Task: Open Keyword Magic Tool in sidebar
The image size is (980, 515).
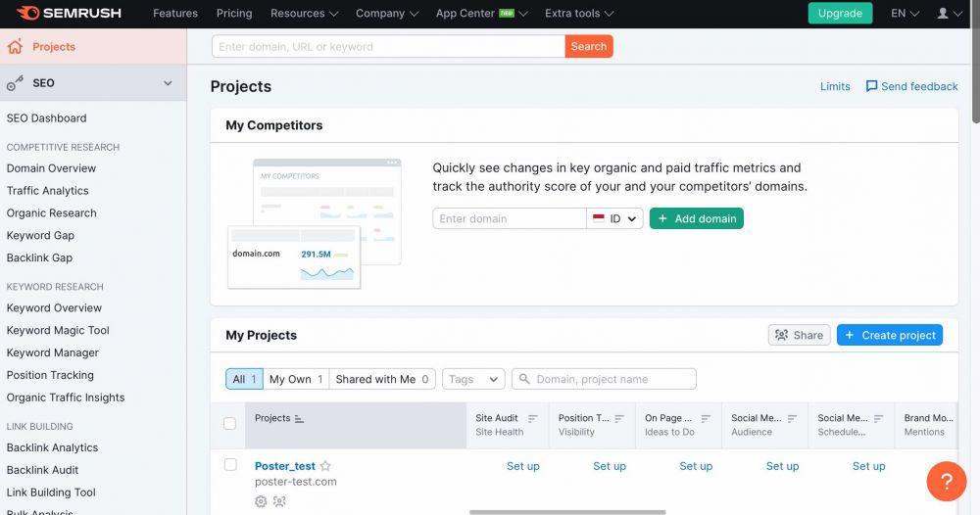Action: (x=58, y=330)
